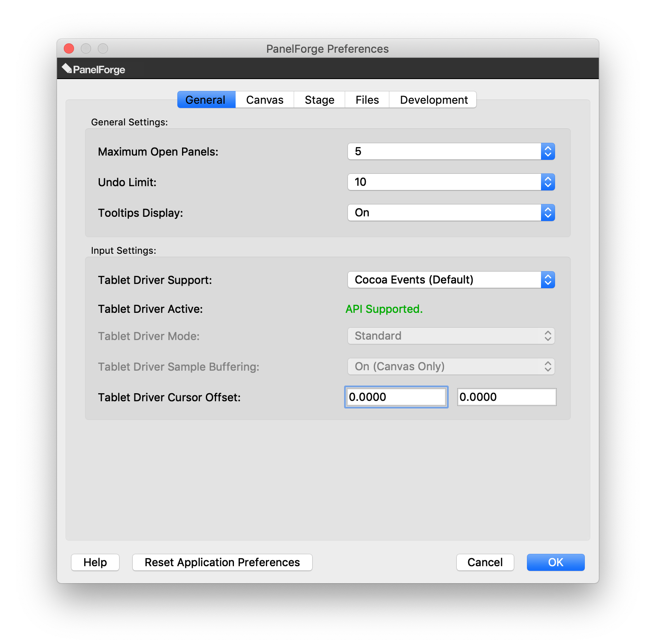The height and width of the screenshot is (641, 672).
Task: Click Tablet Driver Sample Buffering dropdown
Action: [x=451, y=367]
